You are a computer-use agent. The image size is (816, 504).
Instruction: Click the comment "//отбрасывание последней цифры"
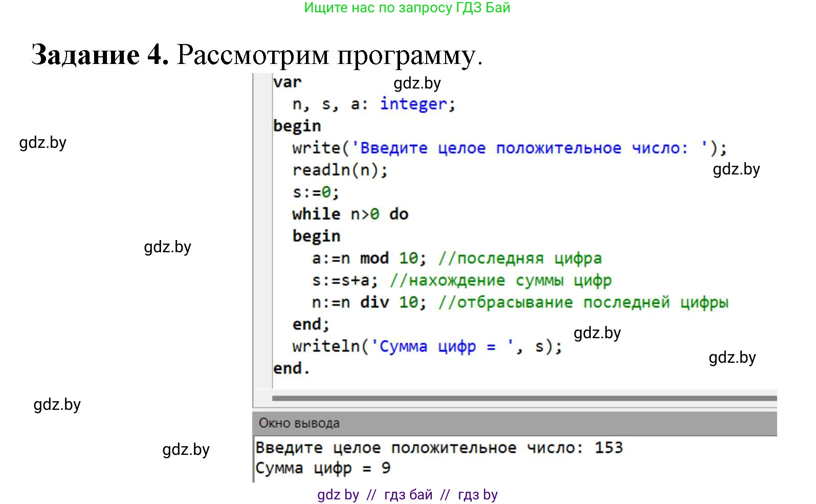[x=583, y=302]
